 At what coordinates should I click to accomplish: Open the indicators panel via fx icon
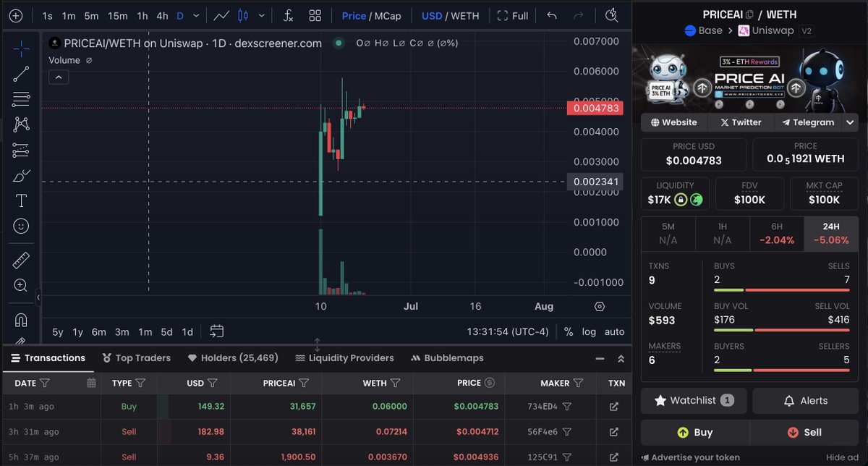tap(288, 15)
